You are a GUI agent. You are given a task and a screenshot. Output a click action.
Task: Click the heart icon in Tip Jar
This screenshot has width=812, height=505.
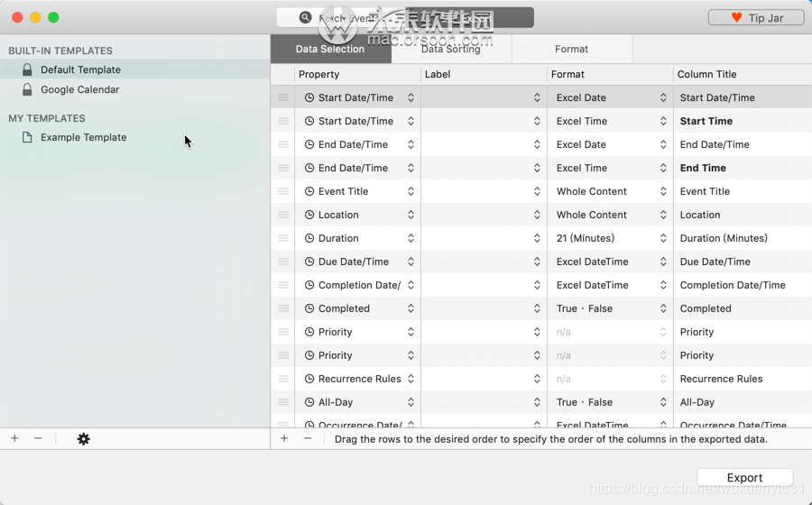[x=736, y=18]
